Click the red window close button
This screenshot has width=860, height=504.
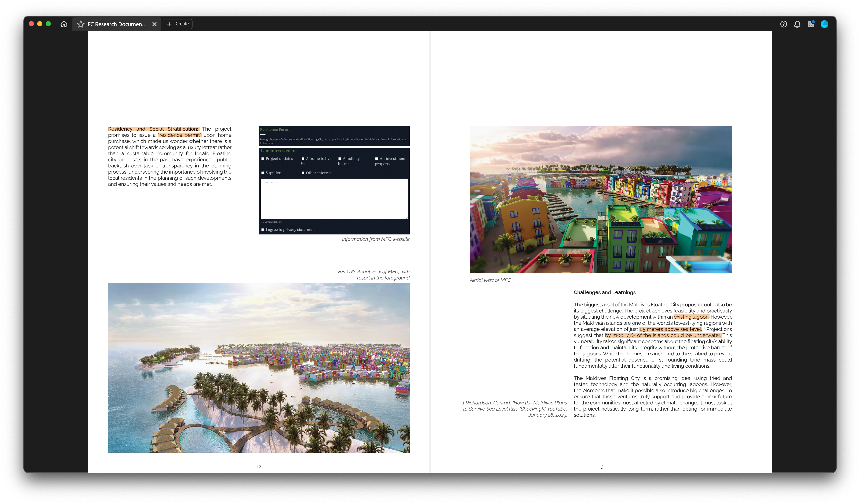tap(31, 24)
